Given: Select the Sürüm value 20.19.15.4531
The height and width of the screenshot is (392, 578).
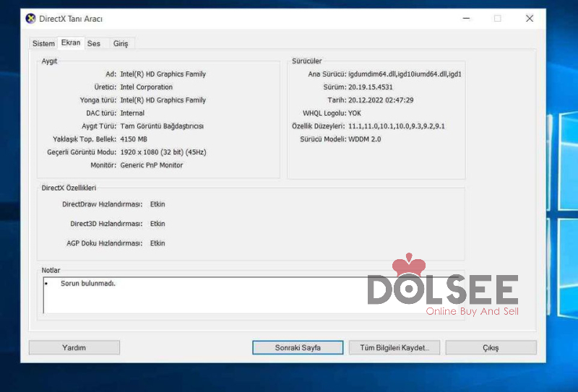Looking at the screenshot, I should pyautogui.click(x=371, y=87).
